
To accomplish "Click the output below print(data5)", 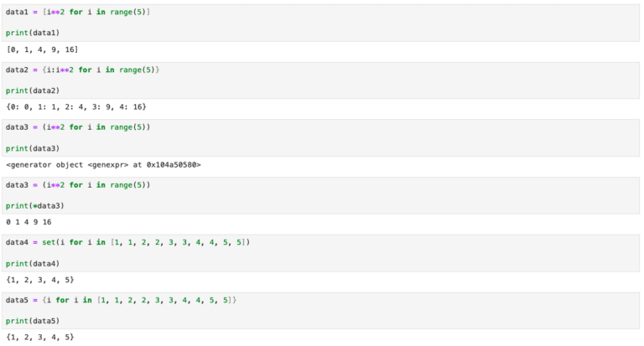I will coord(39,337).
